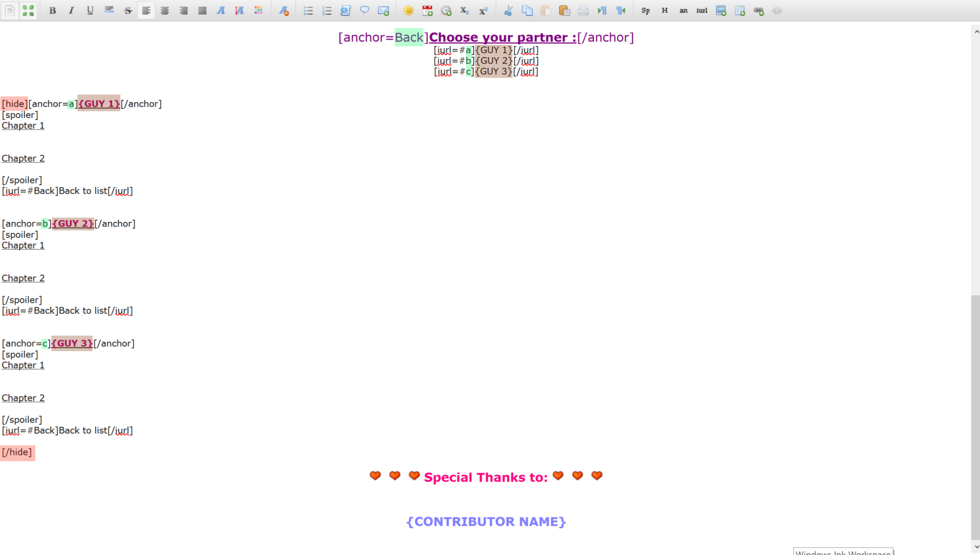Image resolution: width=980 pixels, height=555 pixels.
Task: Toggle strikethrough formatting
Action: (128, 11)
